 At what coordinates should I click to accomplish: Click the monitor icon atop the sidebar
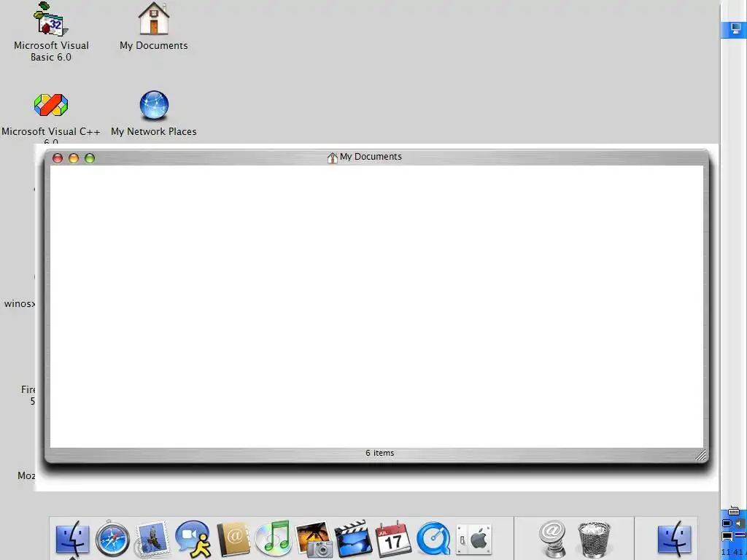pyautogui.click(x=737, y=28)
